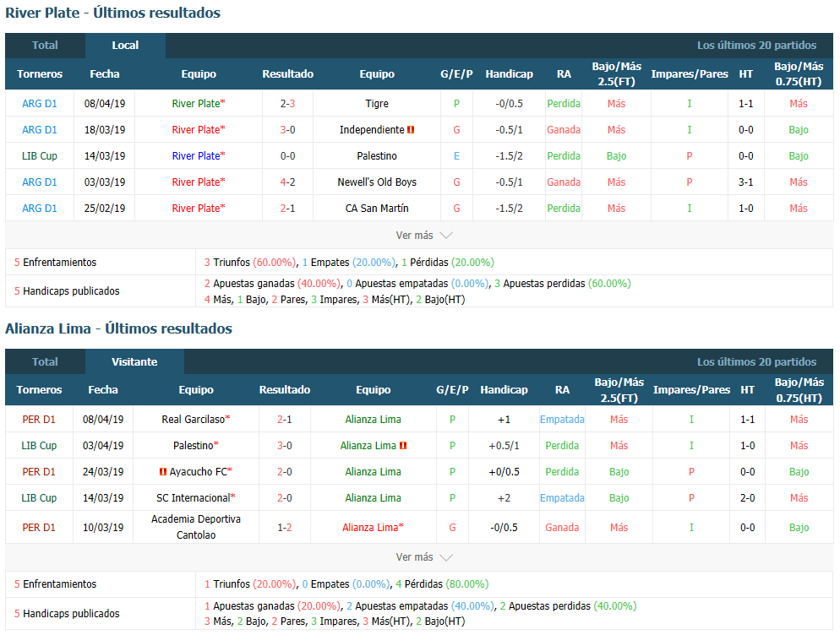Click the 3-1 HT score in Newell's row
The image size is (840, 635).
click(x=745, y=182)
